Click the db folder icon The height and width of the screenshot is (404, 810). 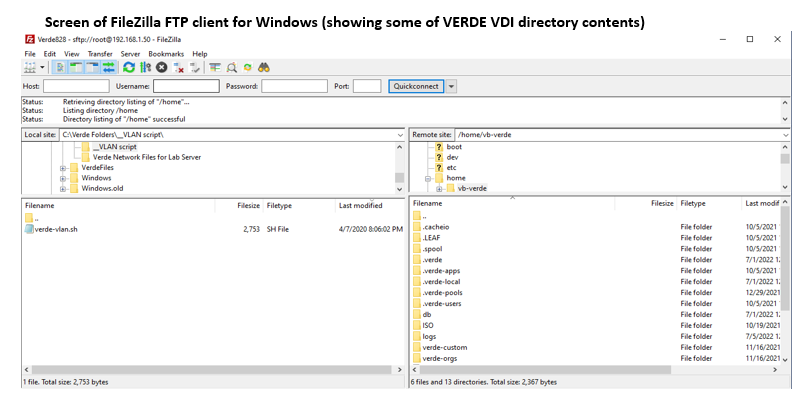pyautogui.click(x=417, y=314)
